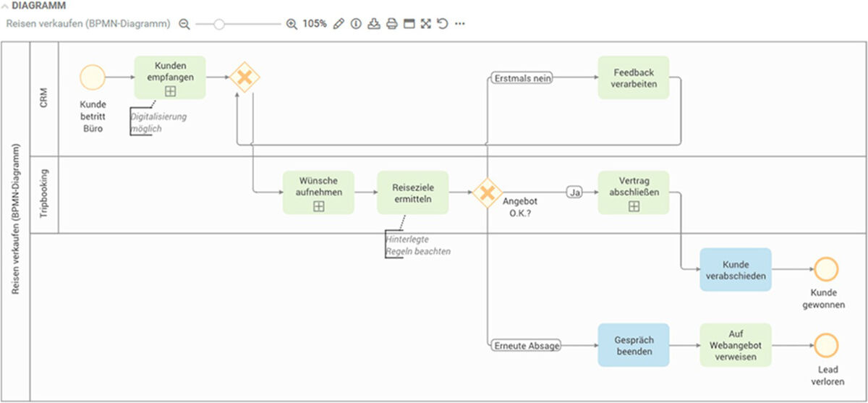The width and height of the screenshot is (868, 403).
Task: Click the 'Erneute Absage' flow label
Action: click(525, 345)
